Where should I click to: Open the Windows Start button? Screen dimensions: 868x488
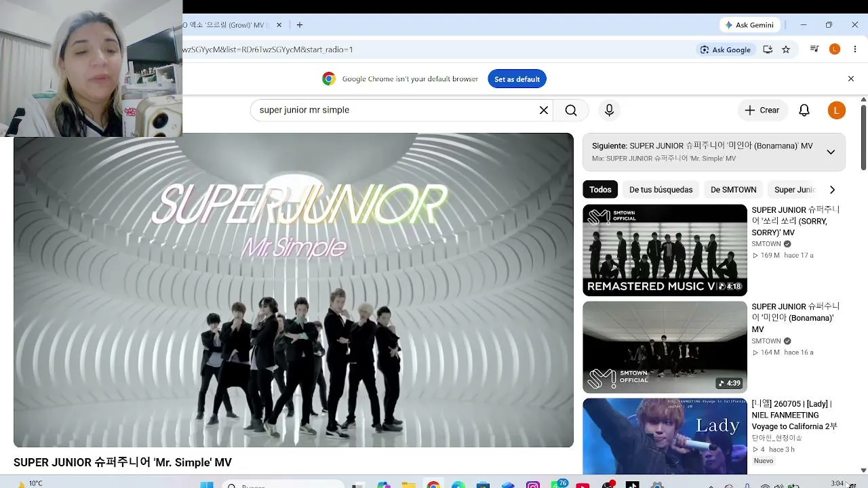[207, 485]
